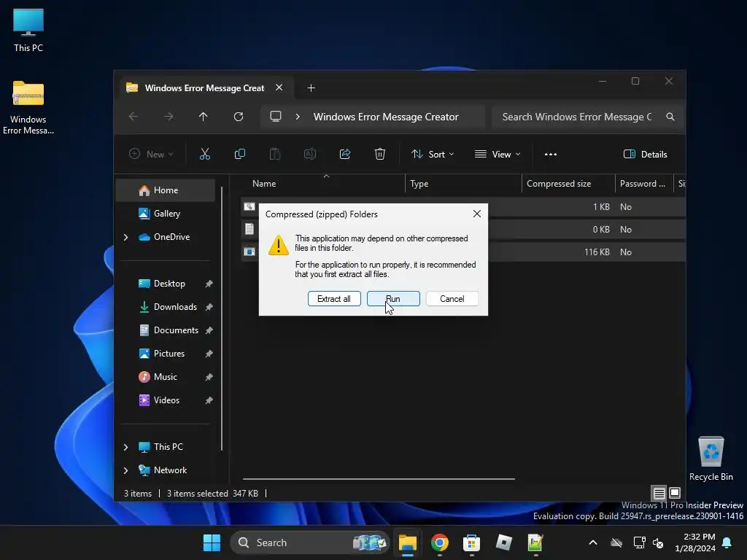The height and width of the screenshot is (560, 747).
Task: Open Videos in quick access
Action: (166, 400)
